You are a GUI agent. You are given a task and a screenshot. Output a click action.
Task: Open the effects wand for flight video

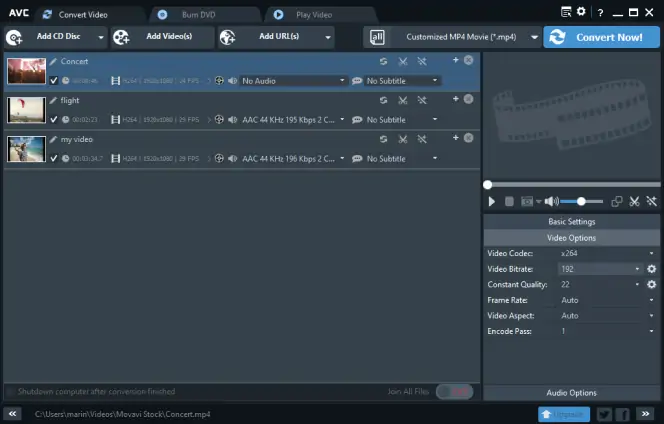click(422, 100)
